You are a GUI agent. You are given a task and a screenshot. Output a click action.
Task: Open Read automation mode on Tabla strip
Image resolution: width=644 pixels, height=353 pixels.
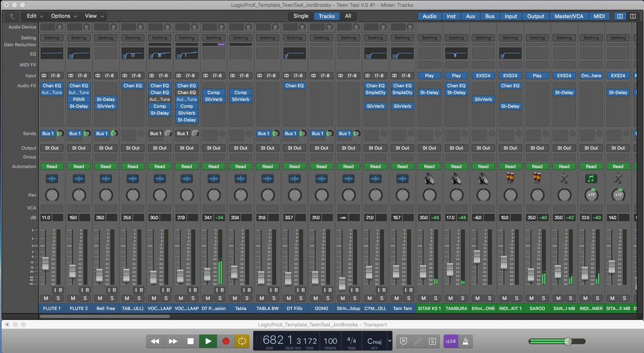coord(240,166)
